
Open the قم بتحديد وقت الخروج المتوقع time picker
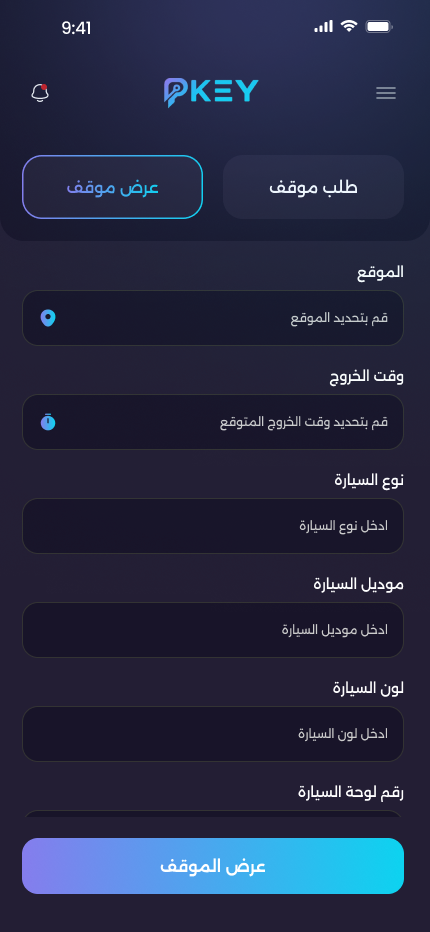coord(213,422)
